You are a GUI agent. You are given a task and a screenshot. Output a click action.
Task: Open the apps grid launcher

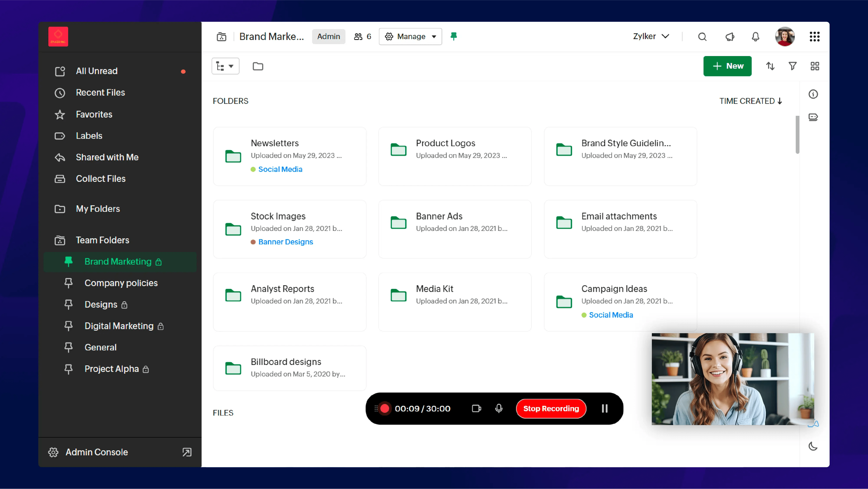pyautogui.click(x=814, y=36)
